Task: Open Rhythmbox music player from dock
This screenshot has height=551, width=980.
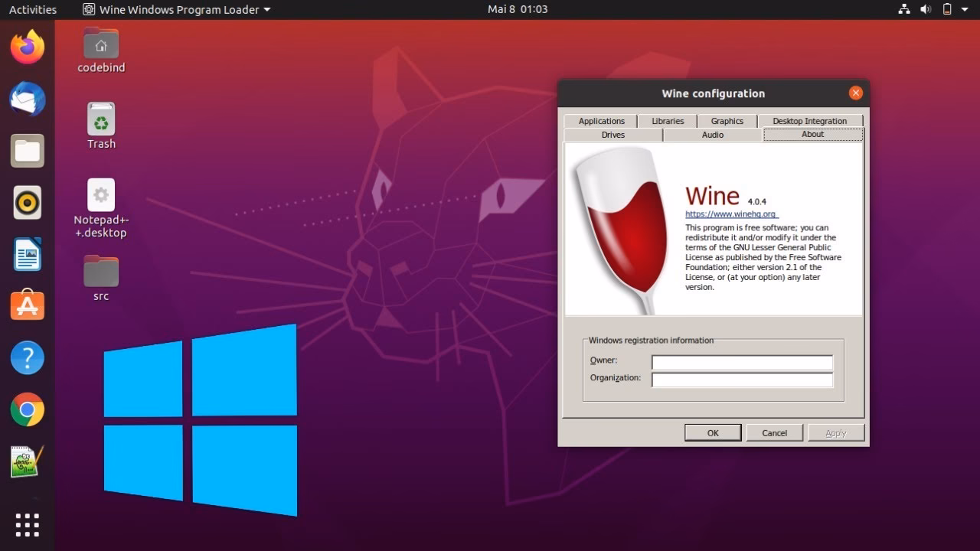Action: (28, 203)
